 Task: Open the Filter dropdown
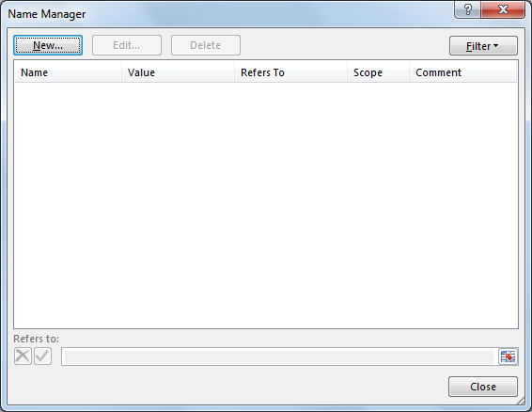pos(483,45)
